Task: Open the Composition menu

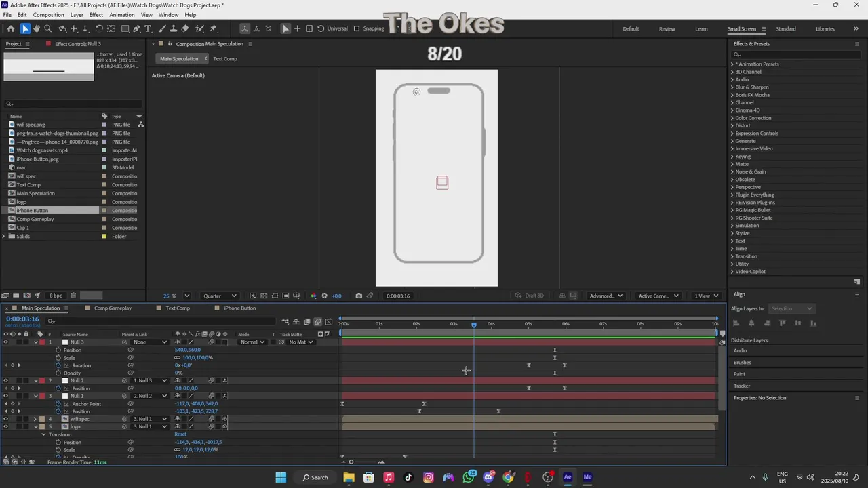Action: 48,14
